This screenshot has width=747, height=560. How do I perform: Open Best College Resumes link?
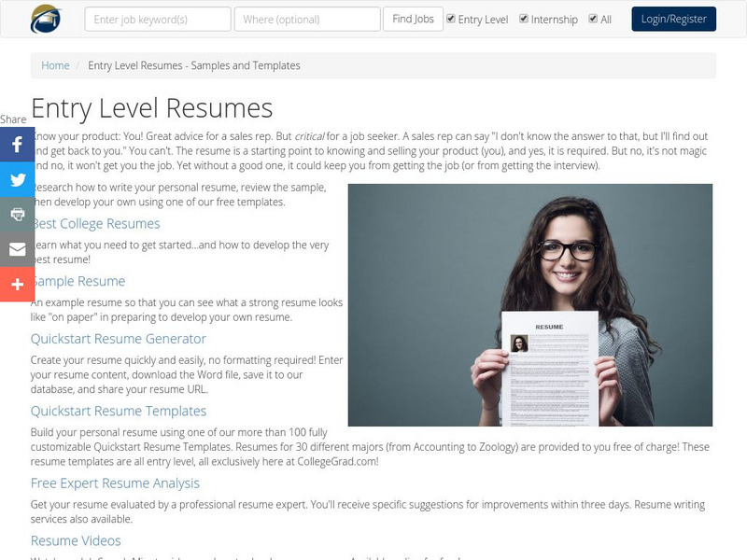pos(96,223)
